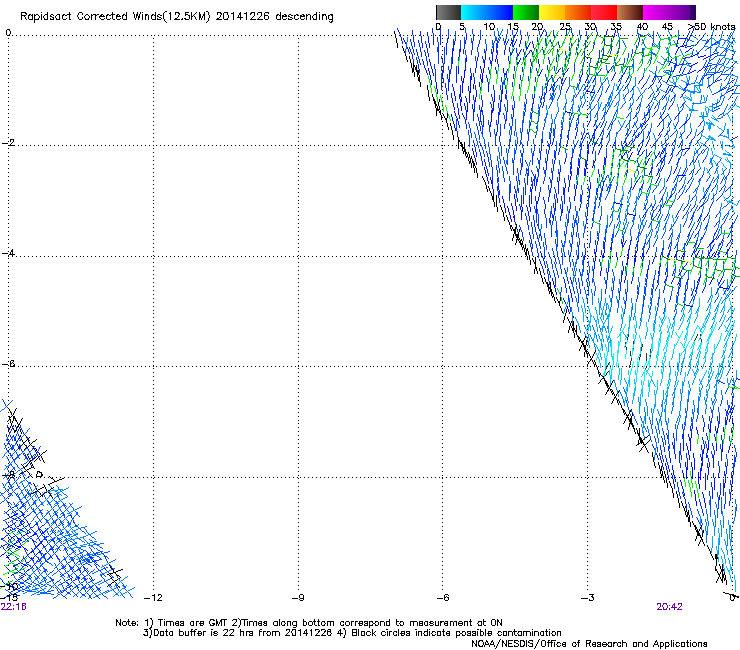The height and width of the screenshot is (650, 740).
Task: Click the longitude axis label '-6'
Action: [x=443, y=598]
